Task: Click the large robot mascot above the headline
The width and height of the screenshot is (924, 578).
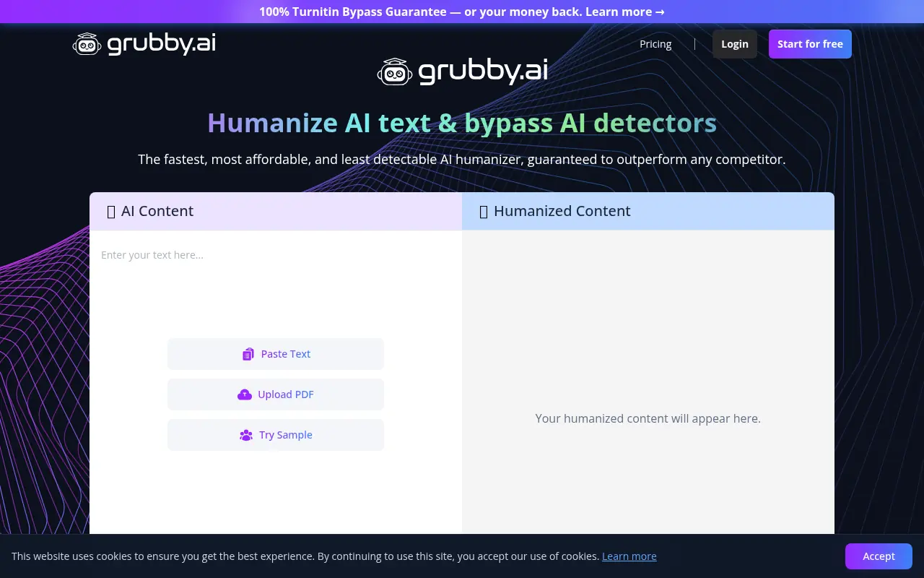Action: (395, 71)
